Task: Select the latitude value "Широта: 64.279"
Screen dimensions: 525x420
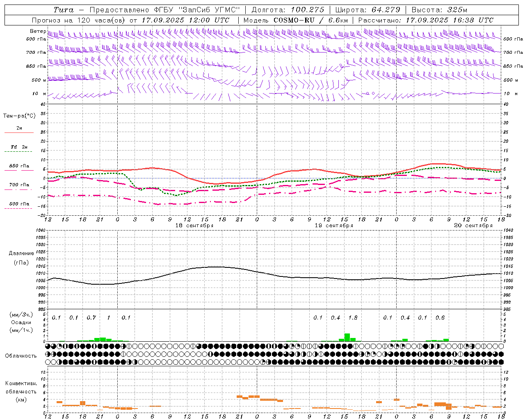Action: (x=367, y=10)
